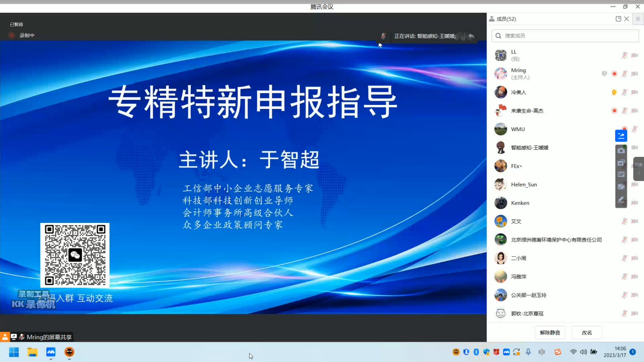The width and height of the screenshot is (644, 362).
Task: Expand the speaker bar reply arrow
Action: (471, 36)
